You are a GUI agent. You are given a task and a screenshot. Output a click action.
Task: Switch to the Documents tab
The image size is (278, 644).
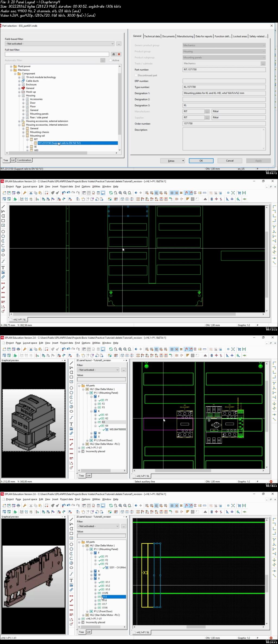point(168,36)
